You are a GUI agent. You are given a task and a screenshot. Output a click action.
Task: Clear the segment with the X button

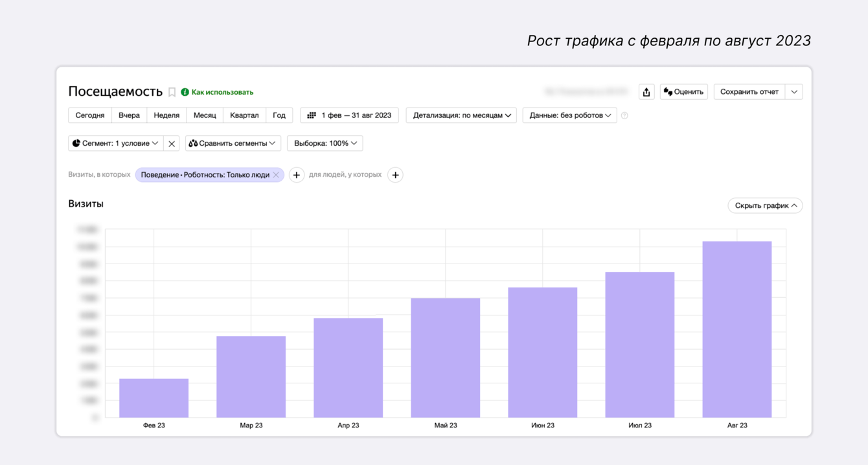click(x=172, y=144)
